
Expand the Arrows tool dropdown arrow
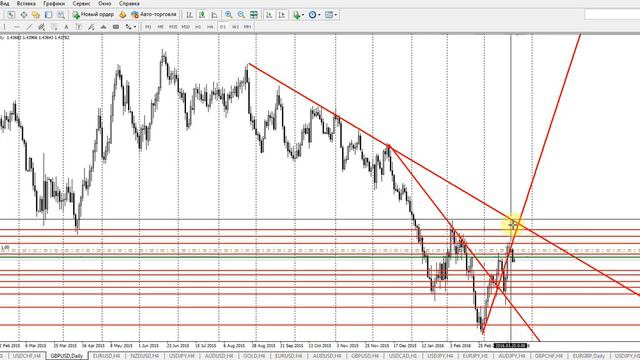(x=135, y=27)
